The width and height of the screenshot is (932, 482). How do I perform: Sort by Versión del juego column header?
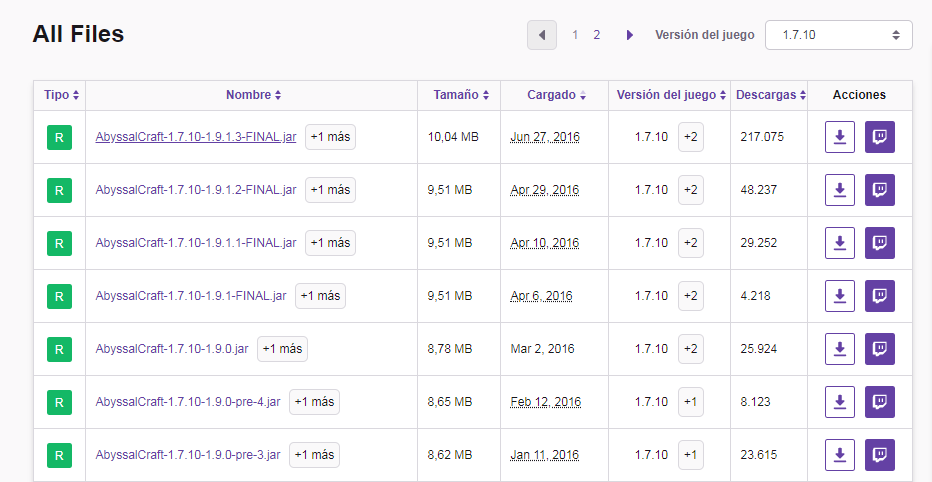click(671, 95)
